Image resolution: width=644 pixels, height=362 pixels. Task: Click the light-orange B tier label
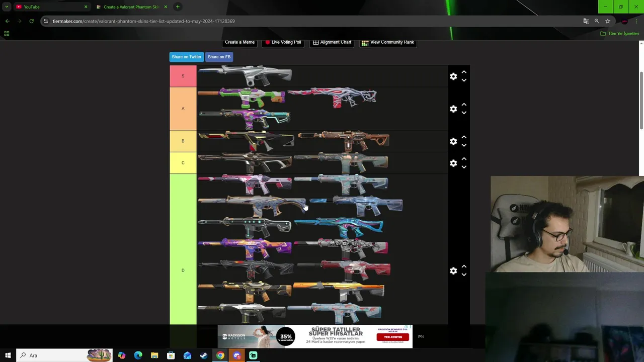(183, 141)
